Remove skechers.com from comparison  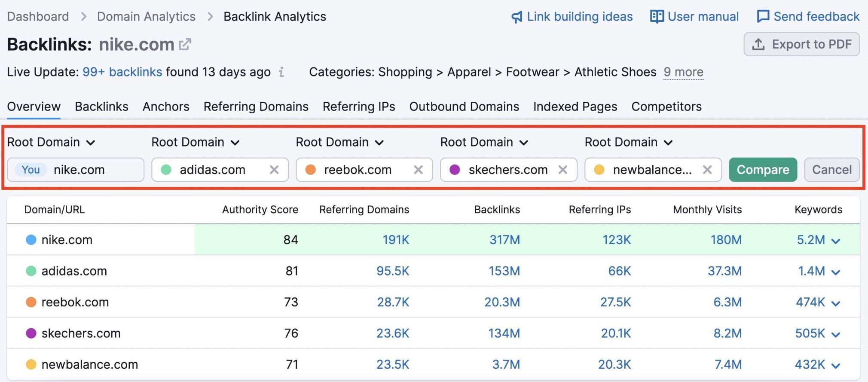(x=563, y=170)
